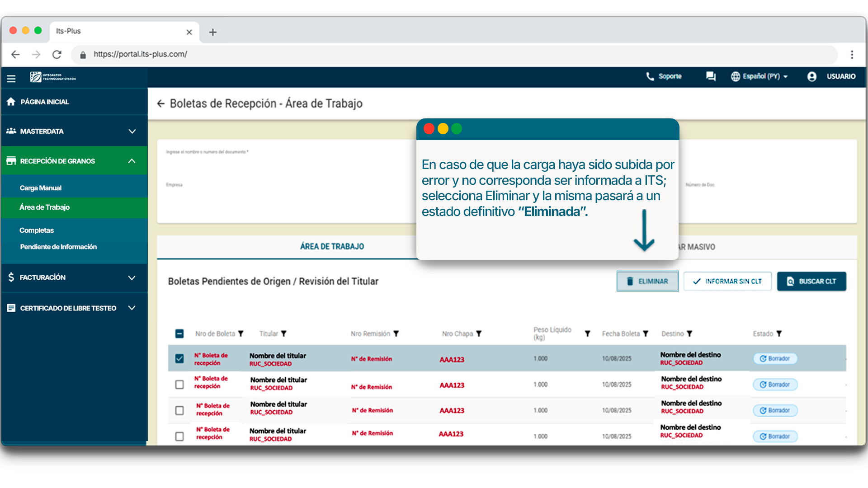Screen dimensions: 868x488
Task: Reload the page in browser
Action: coord(57,55)
